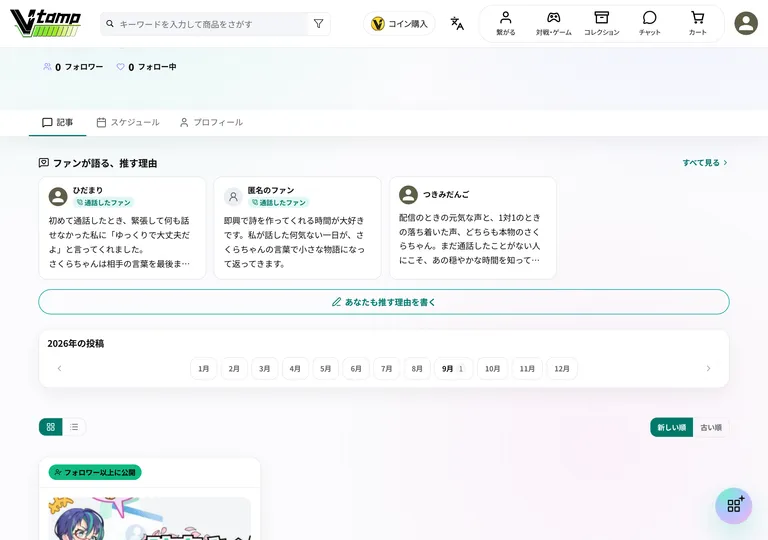Click the 2026年の投稿 heading

tap(75, 344)
